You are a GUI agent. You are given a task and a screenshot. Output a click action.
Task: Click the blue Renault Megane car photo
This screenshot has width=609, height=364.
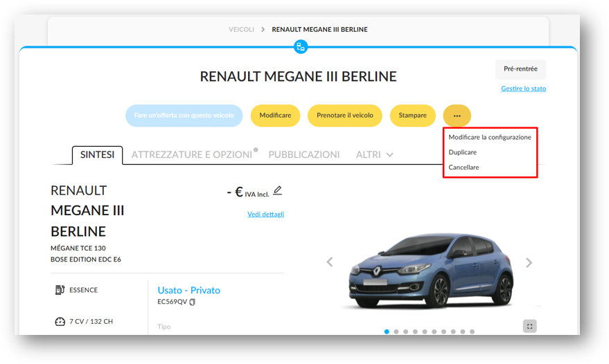pos(430,270)
